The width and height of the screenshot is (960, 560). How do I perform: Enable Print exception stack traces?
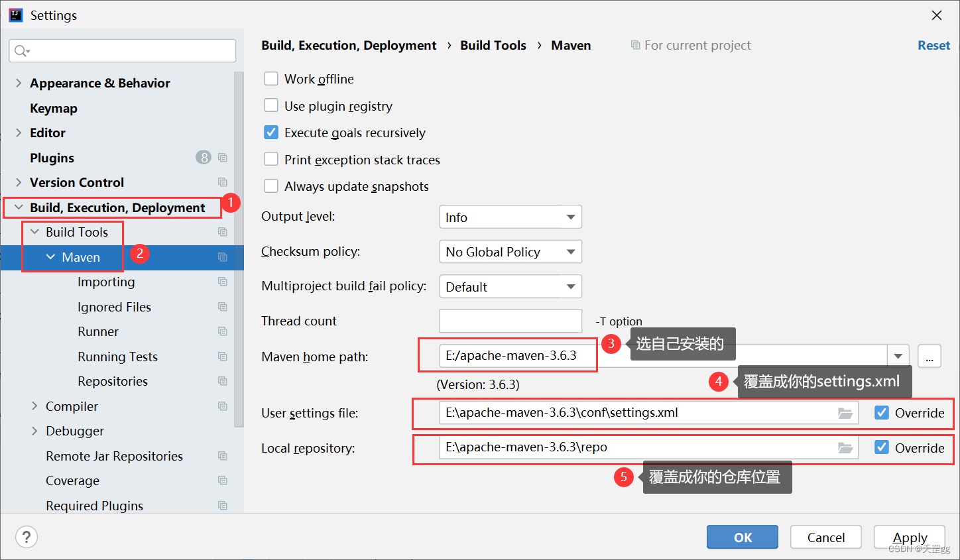[x=271, y=160]
